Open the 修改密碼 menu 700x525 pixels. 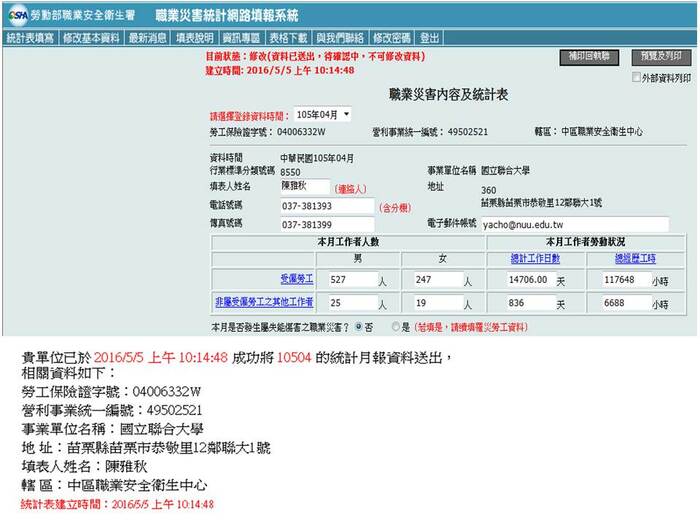[392, 38]
